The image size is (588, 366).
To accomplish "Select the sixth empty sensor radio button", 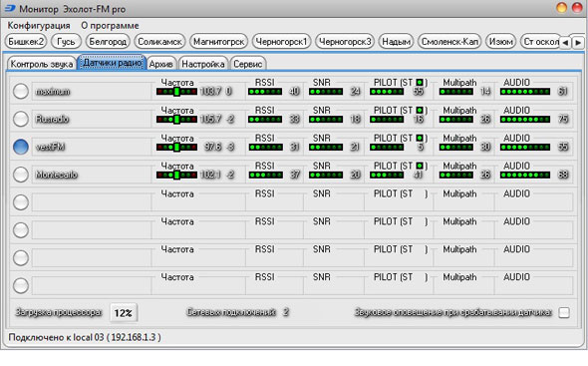I will [x=21, y=230].
